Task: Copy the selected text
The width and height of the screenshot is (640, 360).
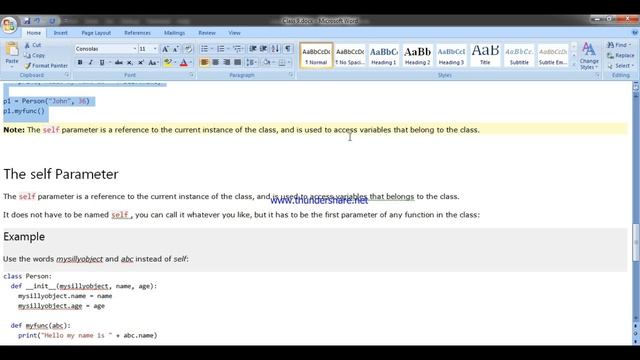Action: [x=35, y=56]
